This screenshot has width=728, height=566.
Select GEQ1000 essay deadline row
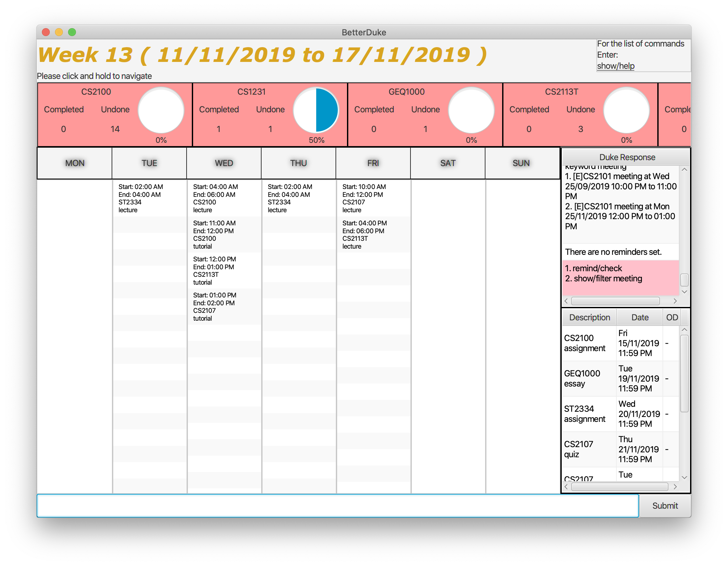click(589, 379)
